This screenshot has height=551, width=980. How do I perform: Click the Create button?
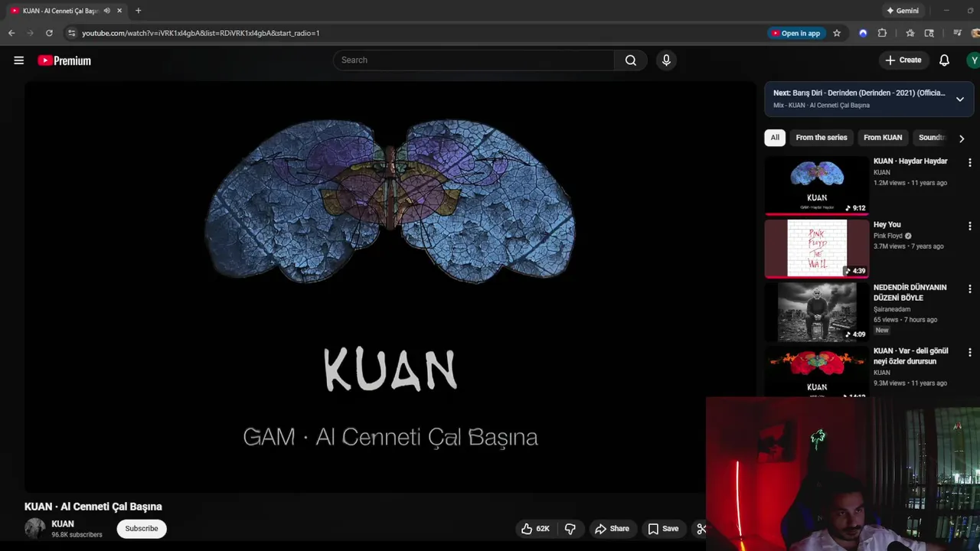(903, 60)
